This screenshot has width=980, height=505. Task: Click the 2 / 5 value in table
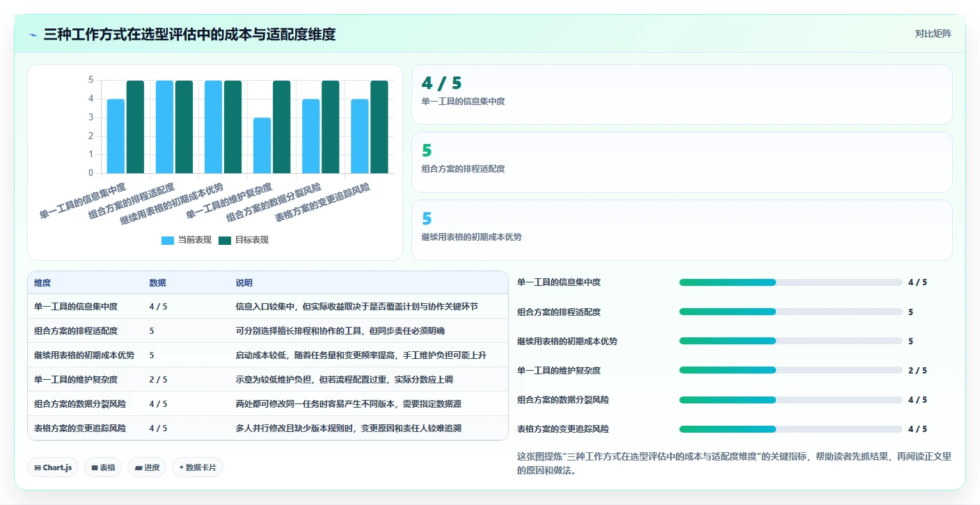pos(158,380)
